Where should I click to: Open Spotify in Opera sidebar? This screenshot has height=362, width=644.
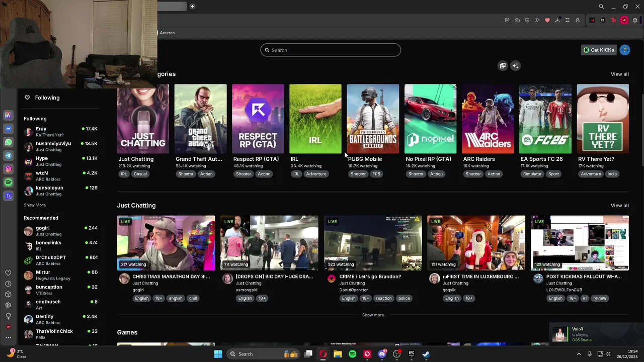pos(8,183)
